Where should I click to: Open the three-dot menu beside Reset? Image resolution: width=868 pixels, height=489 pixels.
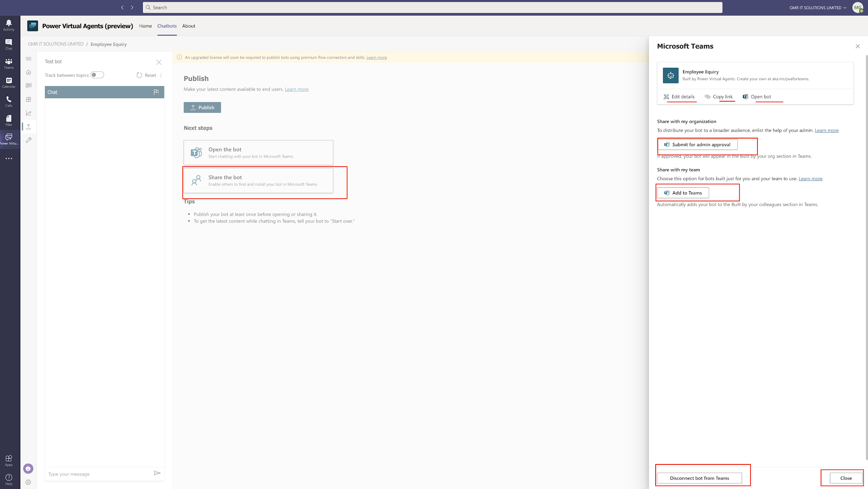(x=161, y=75)
